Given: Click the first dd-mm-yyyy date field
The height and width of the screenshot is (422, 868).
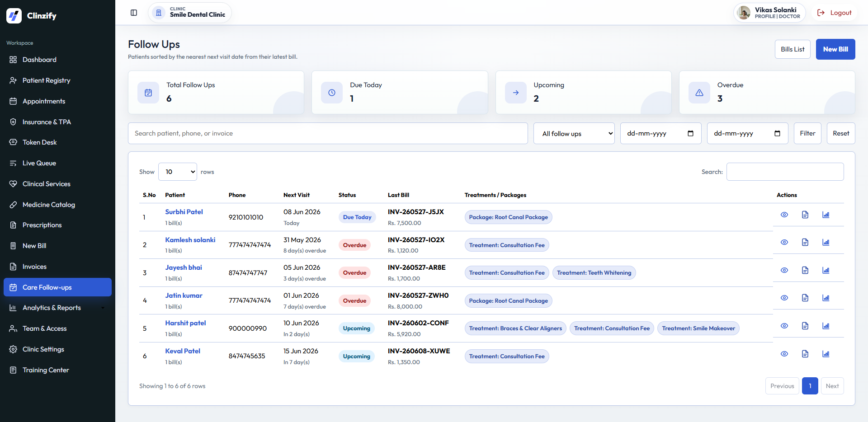Looking at the screenshot, I should pos(660,133).
